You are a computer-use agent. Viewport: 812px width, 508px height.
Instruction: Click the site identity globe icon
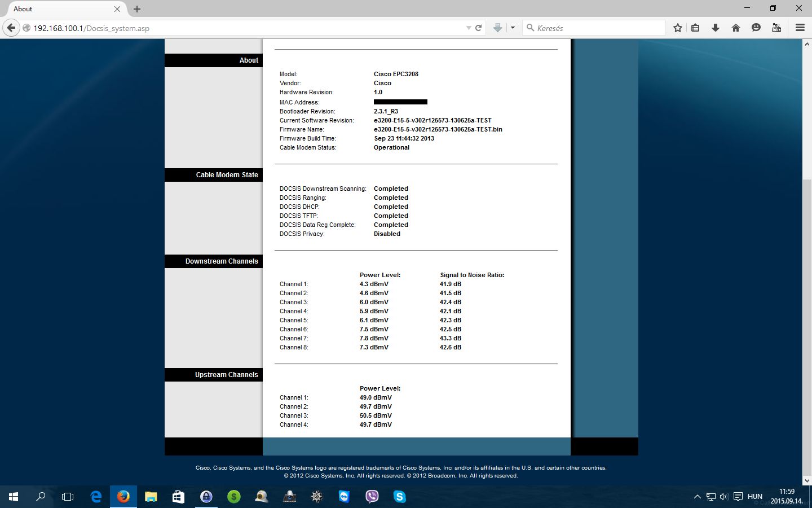pyautogui.click(x=27, y=28)
